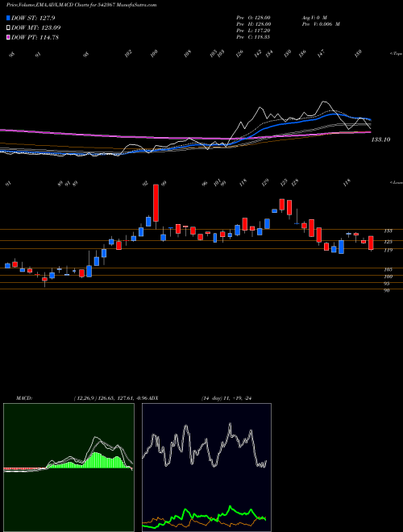The image size is (403, 532).
Task: Click the tallest red candlestick
Action: coord(156,203)
